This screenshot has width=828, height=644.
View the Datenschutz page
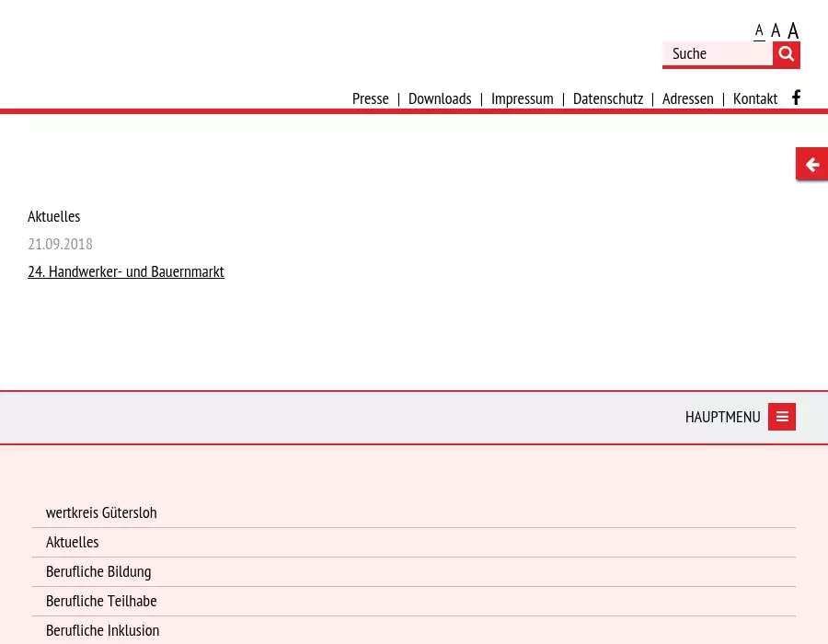(x=608, y=98)
